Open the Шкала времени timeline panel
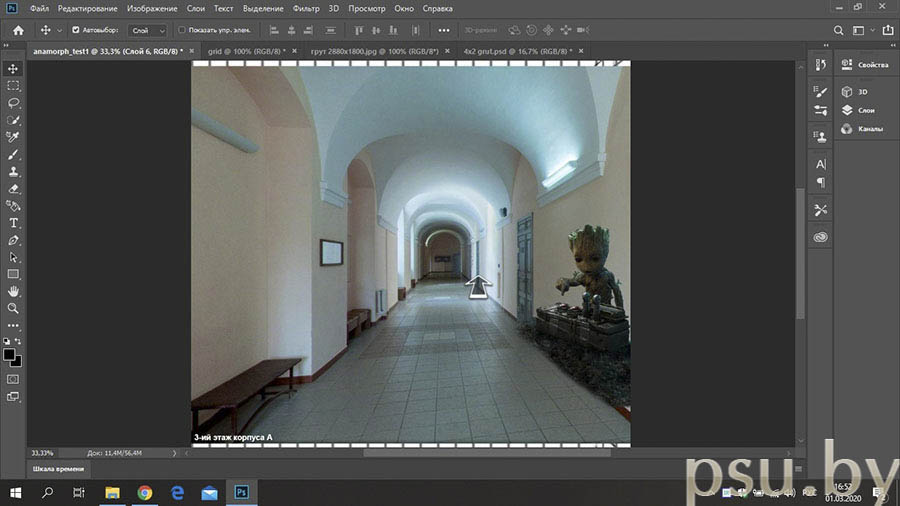Image resolution: width=900 pixels, height=506 pixels. [x=59, y=469]
